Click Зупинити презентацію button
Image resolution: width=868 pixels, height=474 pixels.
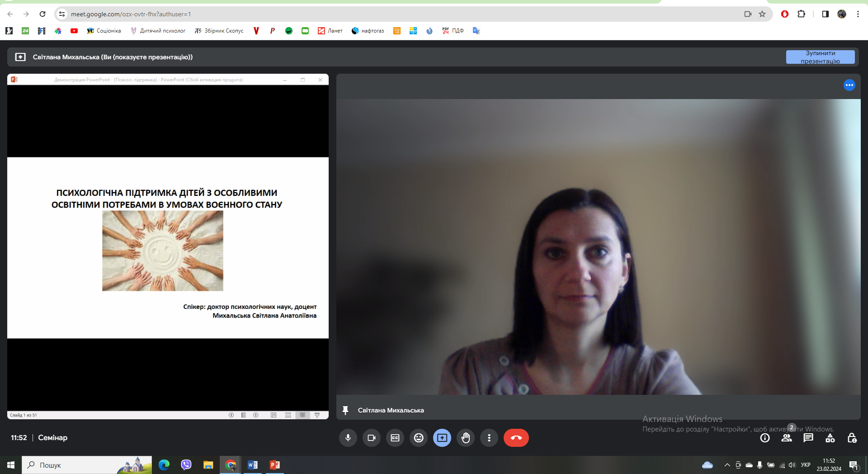(x=820, y=57)
